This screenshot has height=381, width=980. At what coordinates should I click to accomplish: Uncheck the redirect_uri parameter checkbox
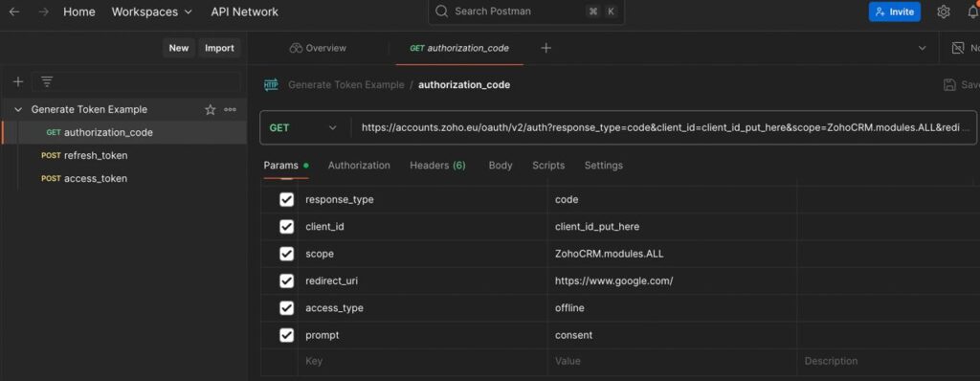[286, 280]
